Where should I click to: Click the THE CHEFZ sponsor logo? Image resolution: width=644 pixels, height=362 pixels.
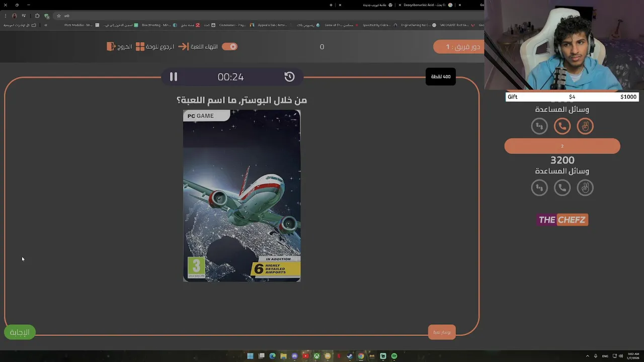pos(562,220)
